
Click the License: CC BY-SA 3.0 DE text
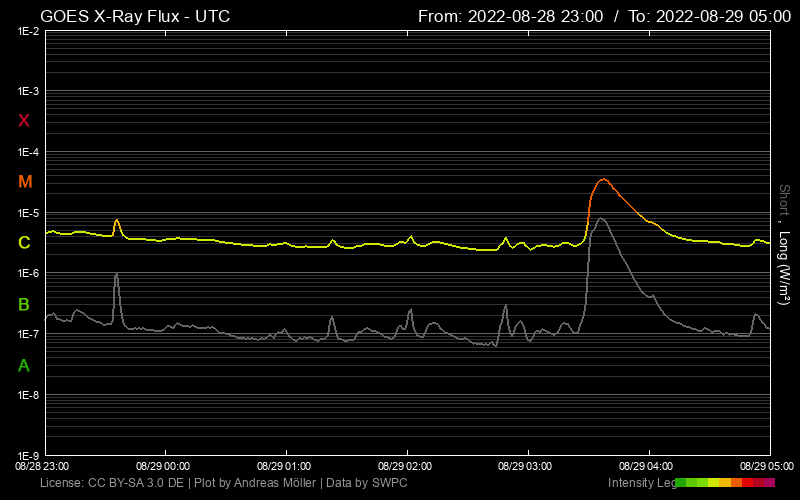[112, 483]
